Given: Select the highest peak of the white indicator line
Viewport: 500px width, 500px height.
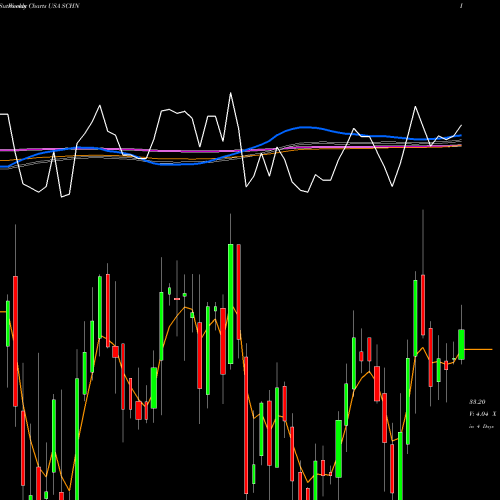Looking at the screenshot, I should tap(230, 93).
